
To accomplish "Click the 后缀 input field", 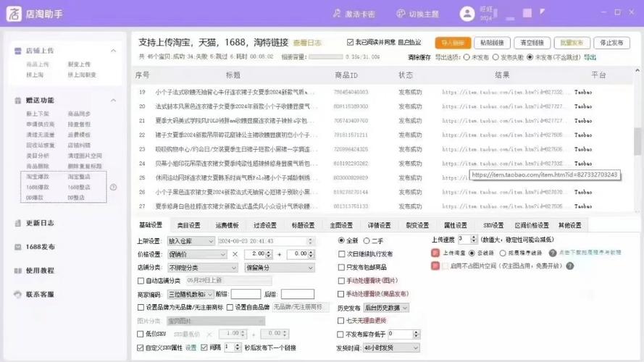I will pos(298,294).
